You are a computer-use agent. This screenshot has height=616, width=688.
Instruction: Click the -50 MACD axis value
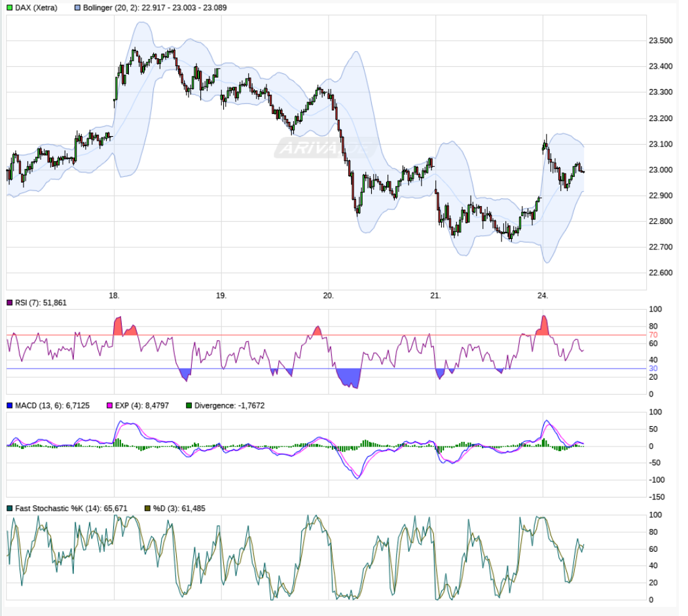(x=655, y=463)
